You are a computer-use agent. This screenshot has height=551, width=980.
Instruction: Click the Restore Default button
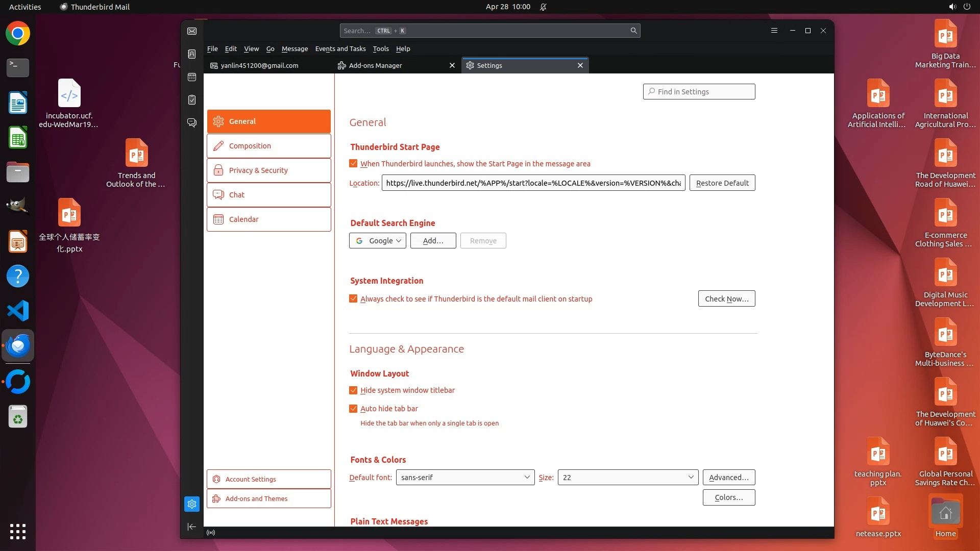coord(722,183)
